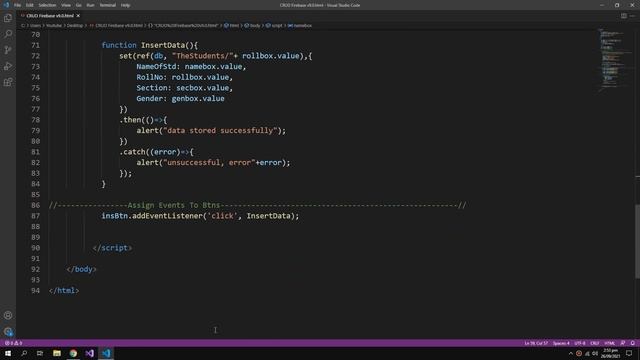Open the Search view in the activity bar

[x=8, y=34]
